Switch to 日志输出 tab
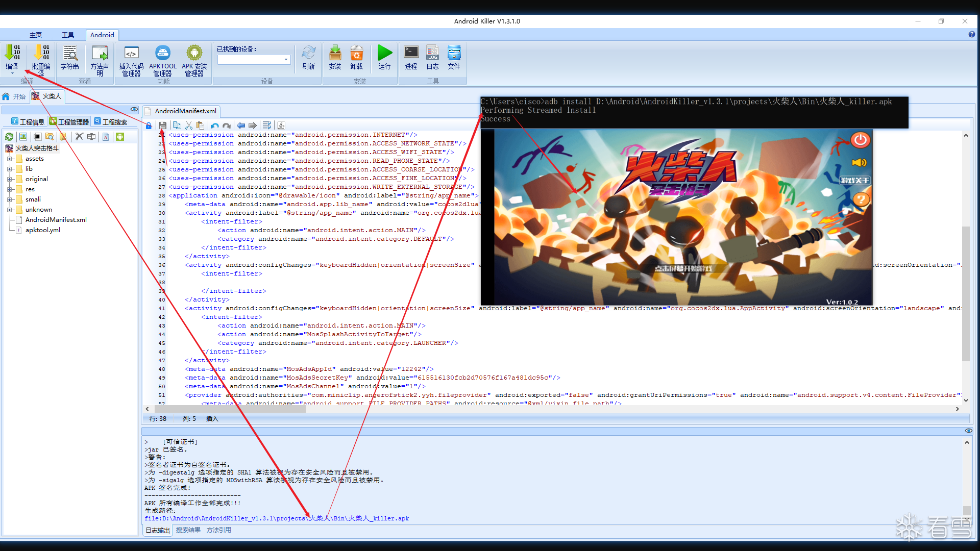The width and height of the screenshot is (980, 551). click(x=158, y=530)
